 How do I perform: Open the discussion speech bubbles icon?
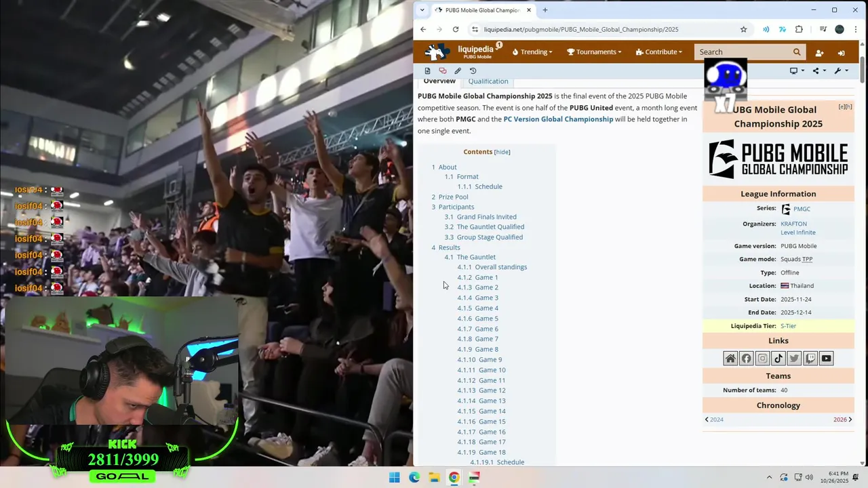[443, 70]
